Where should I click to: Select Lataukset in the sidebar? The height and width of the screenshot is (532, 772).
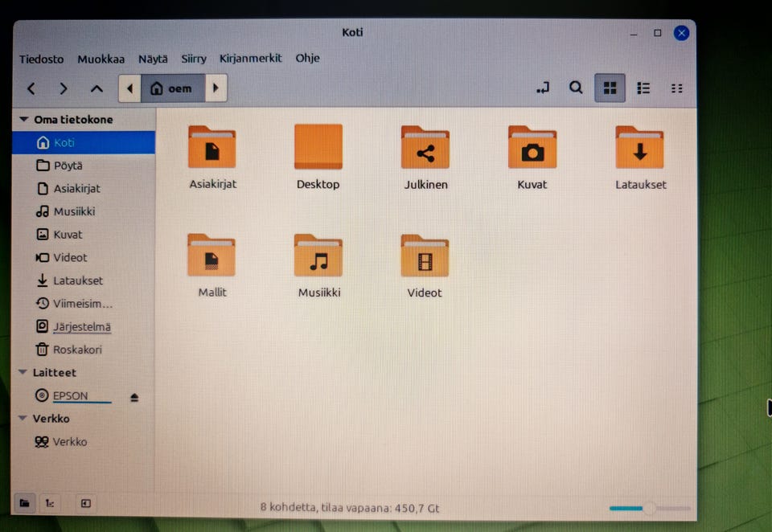click(83, 280)
